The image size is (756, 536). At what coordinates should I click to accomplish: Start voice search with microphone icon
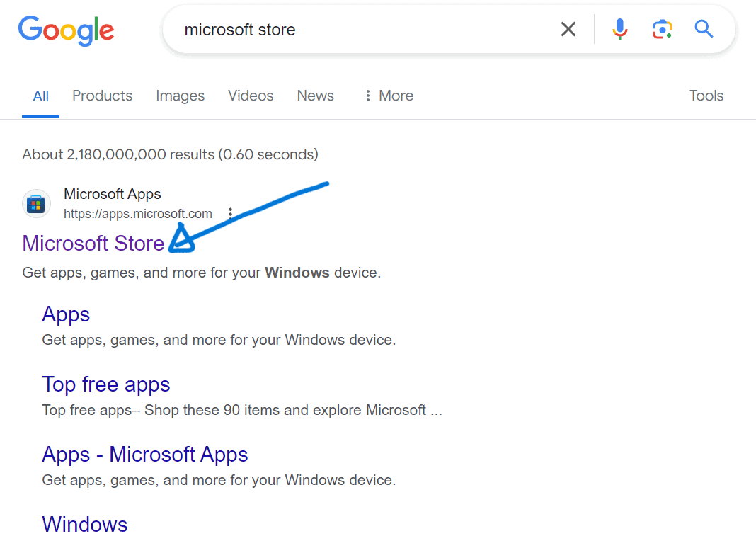point(620,29)
